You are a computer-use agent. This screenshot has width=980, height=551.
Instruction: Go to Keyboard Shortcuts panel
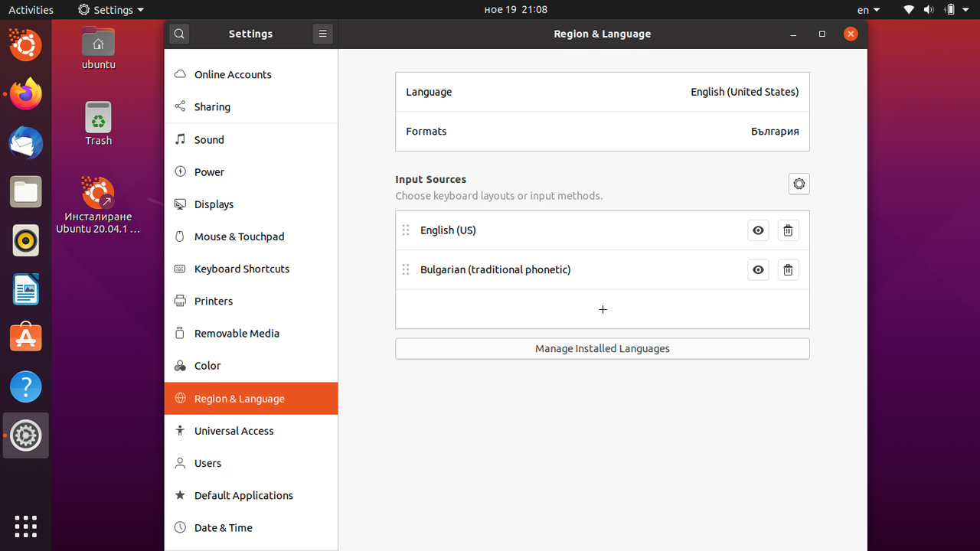click(x=251, y=269)
